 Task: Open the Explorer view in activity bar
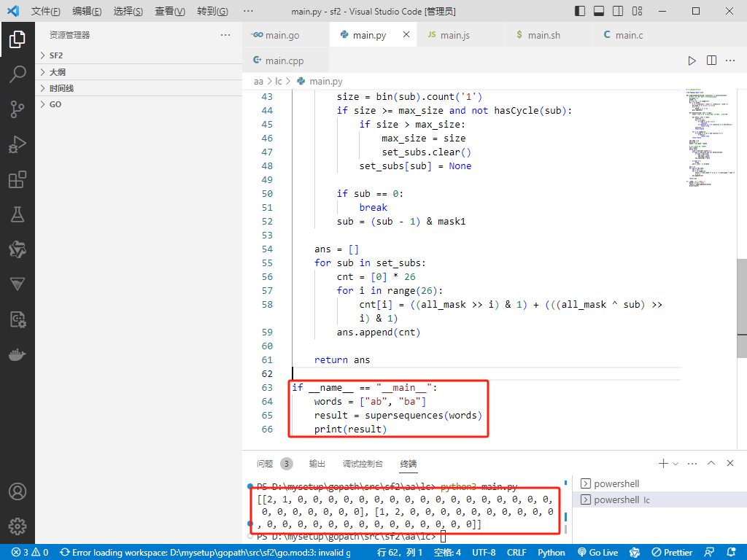point(18,39)
